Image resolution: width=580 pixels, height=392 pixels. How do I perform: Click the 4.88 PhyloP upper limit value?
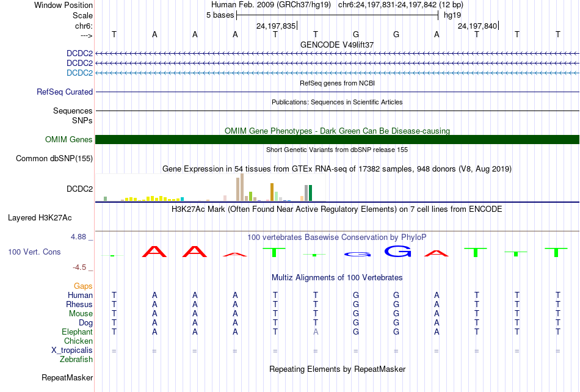coord(78,237)
